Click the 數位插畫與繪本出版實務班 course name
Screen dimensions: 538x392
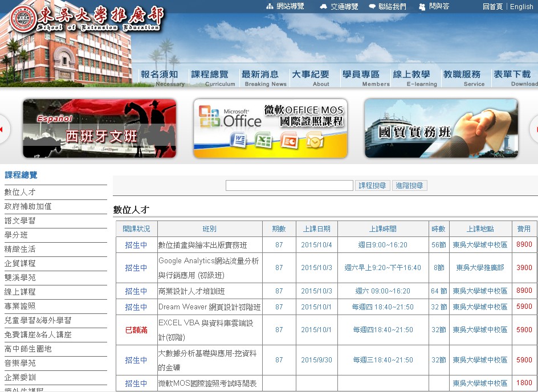[x=202, y=245]
